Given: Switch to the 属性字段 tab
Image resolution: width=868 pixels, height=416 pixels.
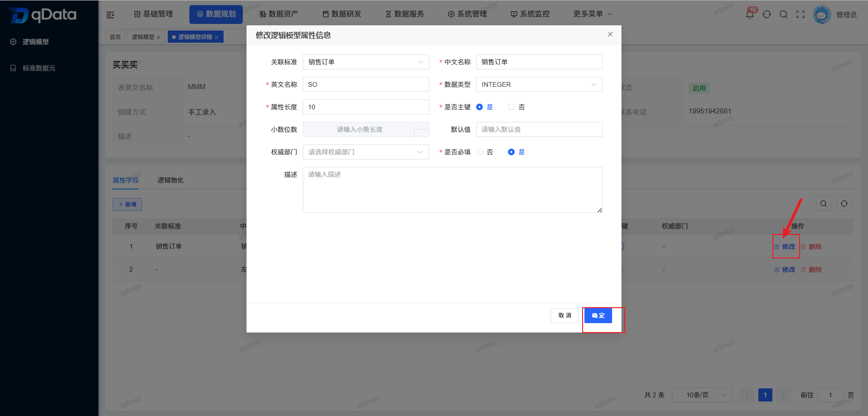Looking at the screenshot, I should [x=126, y=180].
